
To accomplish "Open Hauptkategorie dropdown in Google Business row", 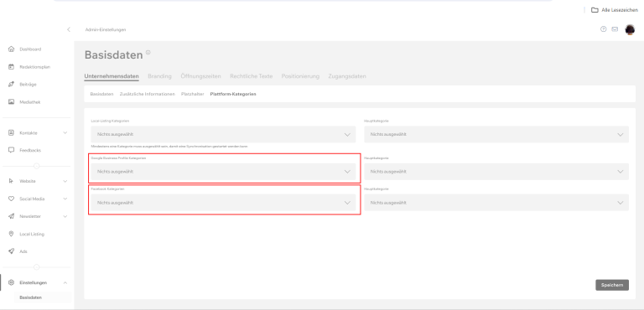I will coord(496,172).
